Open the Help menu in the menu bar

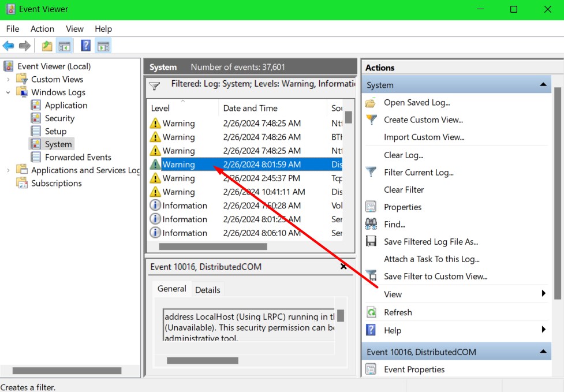(x=103, y=29)
